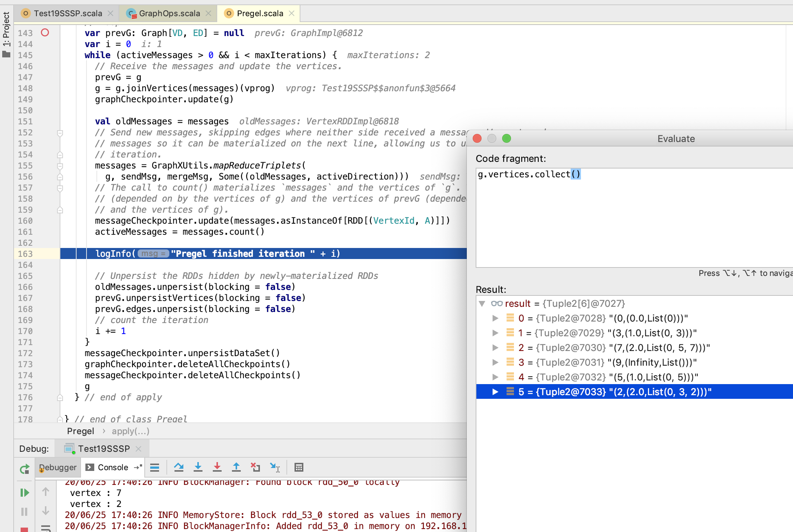793x532 pixels.
Task: Open the Project tool window
Action: [x=6, y=34]
